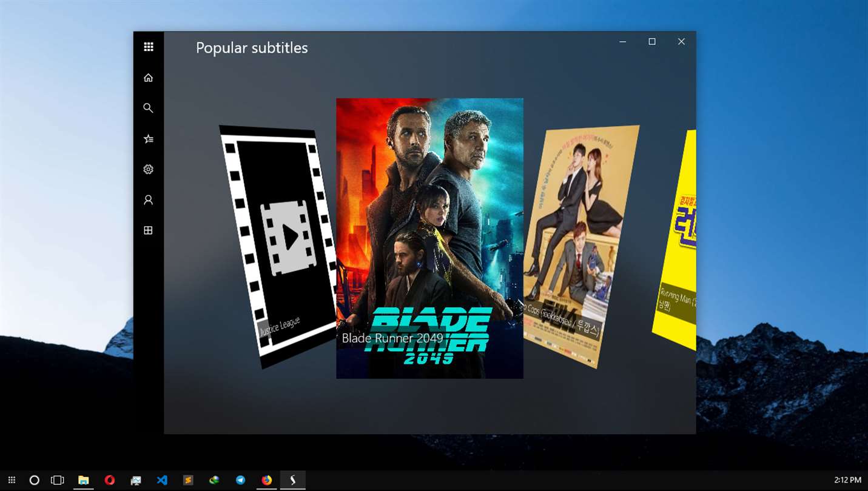Screen dimensions: 868x491
Task: Open the Start menu dots icon on taskbar
Action: point(12,480)
